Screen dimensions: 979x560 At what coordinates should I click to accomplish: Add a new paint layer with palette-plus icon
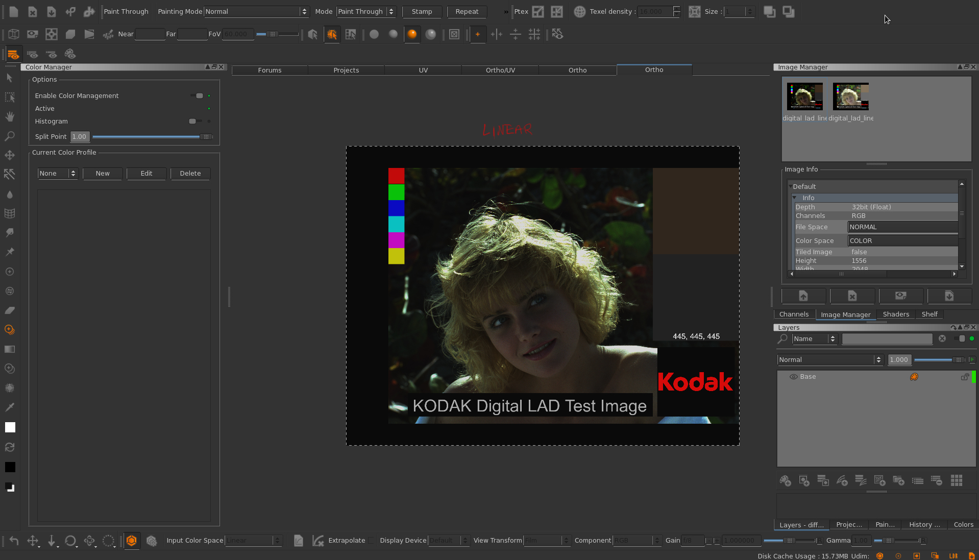785,480
